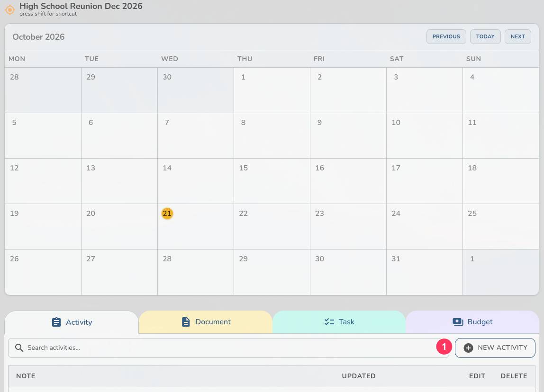This screenshot has height=392, width=544.
Task: Click the October 2026 month heading
Action: pyautogui.click(x=38, y=37)
